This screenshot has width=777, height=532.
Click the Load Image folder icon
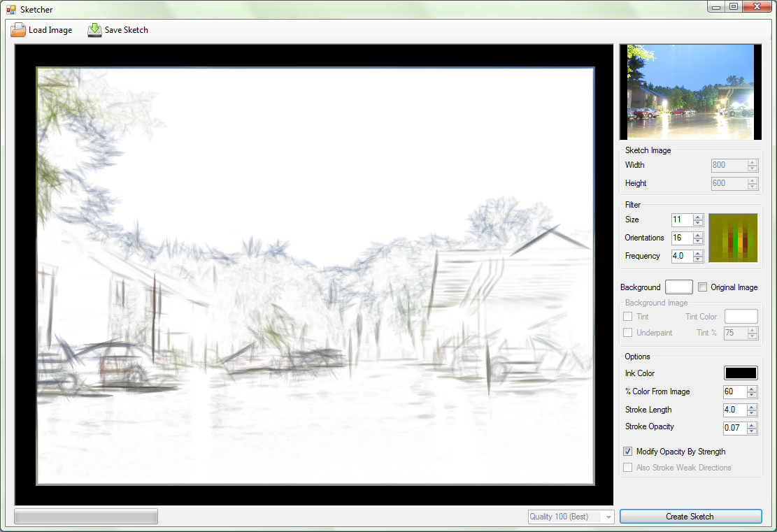(18, 30)
